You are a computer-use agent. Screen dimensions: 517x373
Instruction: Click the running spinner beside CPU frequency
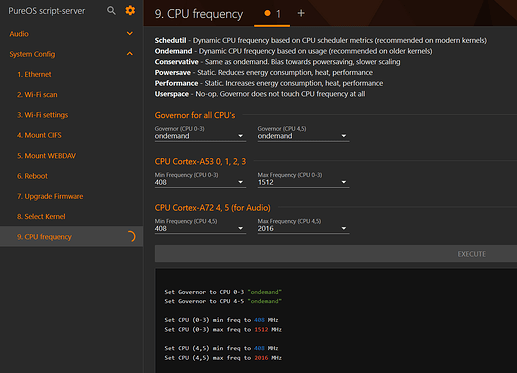pos(131,237)
